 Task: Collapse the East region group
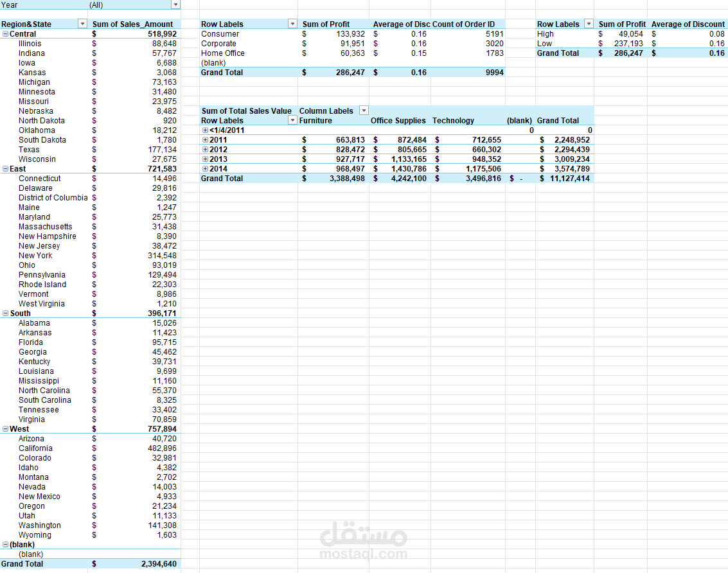point(6,169)
